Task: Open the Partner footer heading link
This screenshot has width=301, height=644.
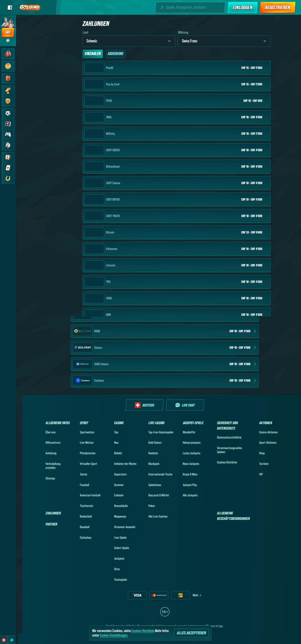Action: [51, 524]
